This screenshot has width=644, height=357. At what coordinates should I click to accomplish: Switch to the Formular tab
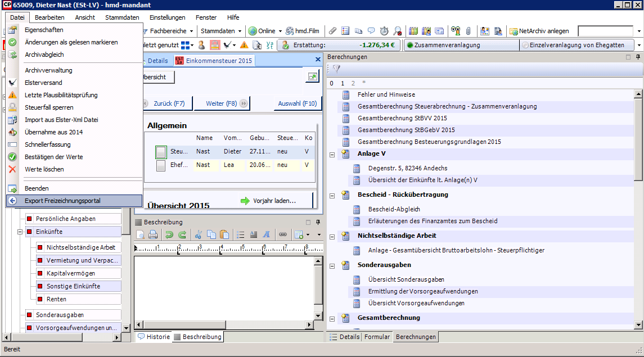[377, 337]
